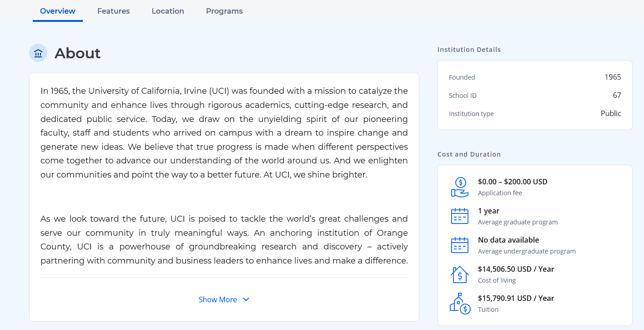This screenshot has height=330, width=644.
Task: Click the $0.00 – $200.00 USD fee text
Action: tap(513, 182)
